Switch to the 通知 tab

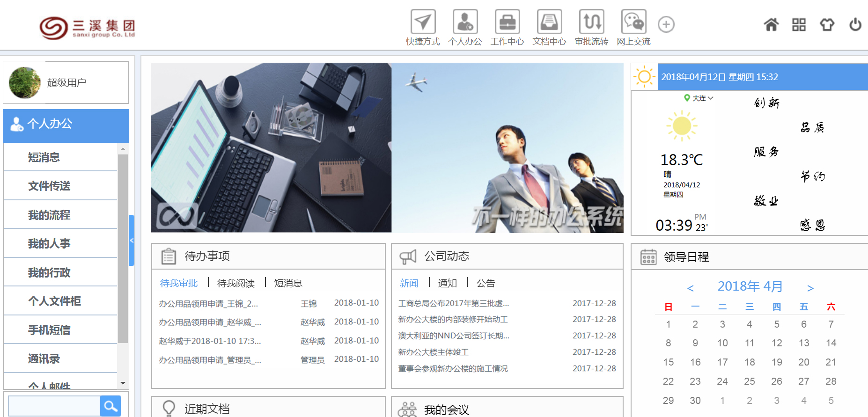pos(447,283)
